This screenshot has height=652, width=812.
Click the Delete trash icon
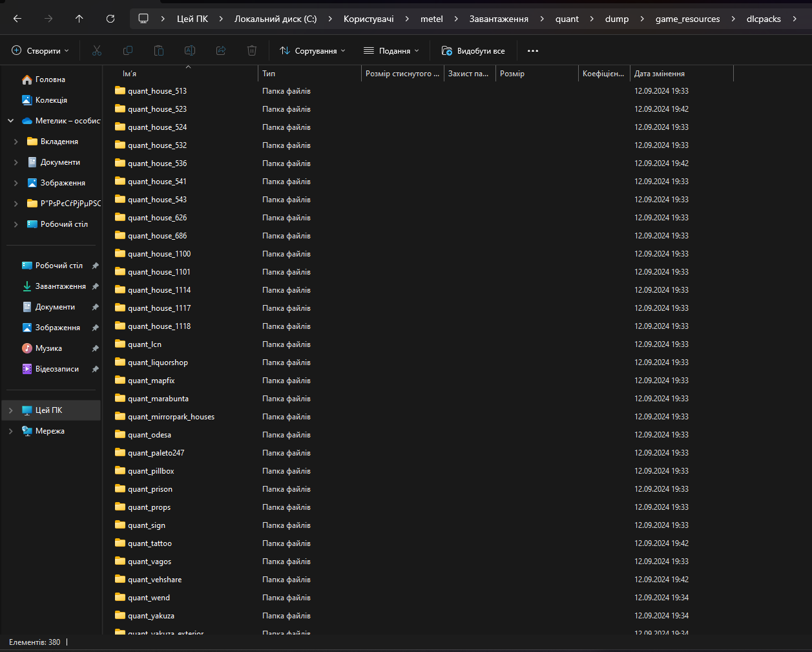tap(252, 50)
